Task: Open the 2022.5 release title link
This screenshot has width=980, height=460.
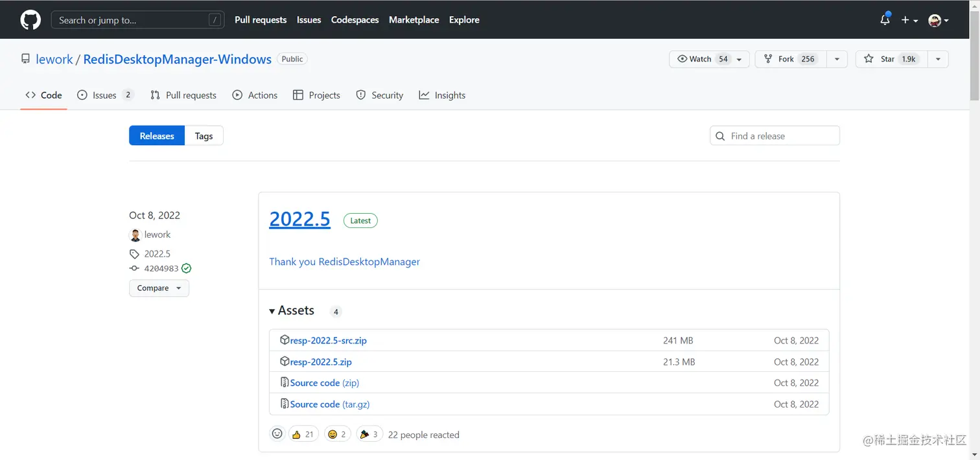Action: [299, 219]
